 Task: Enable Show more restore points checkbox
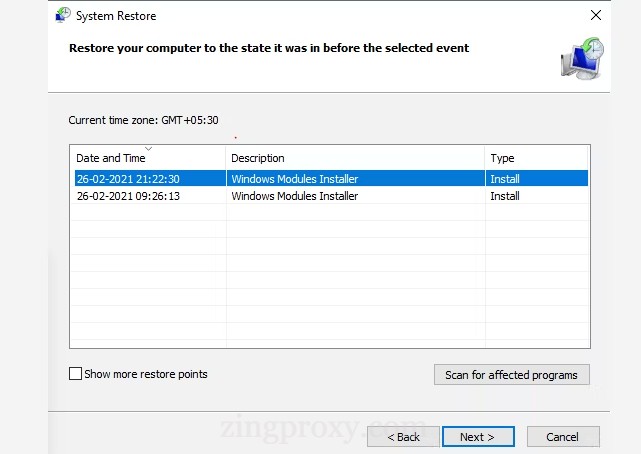tap(75, 373)
